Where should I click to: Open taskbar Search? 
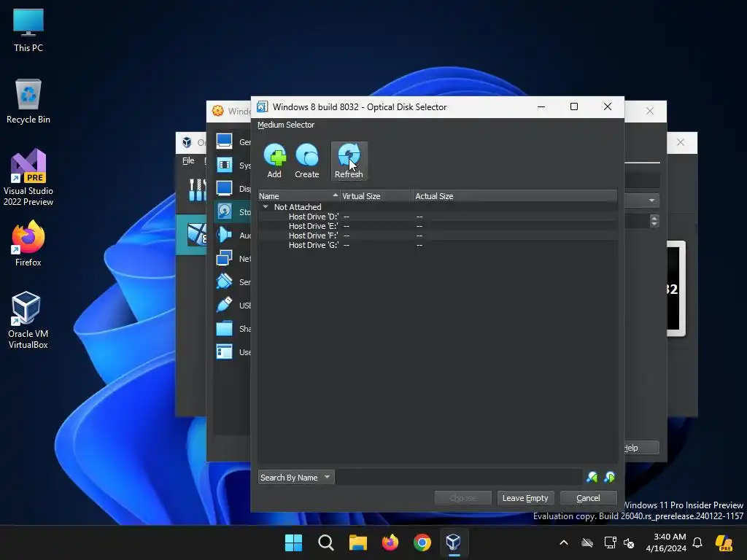326,542
